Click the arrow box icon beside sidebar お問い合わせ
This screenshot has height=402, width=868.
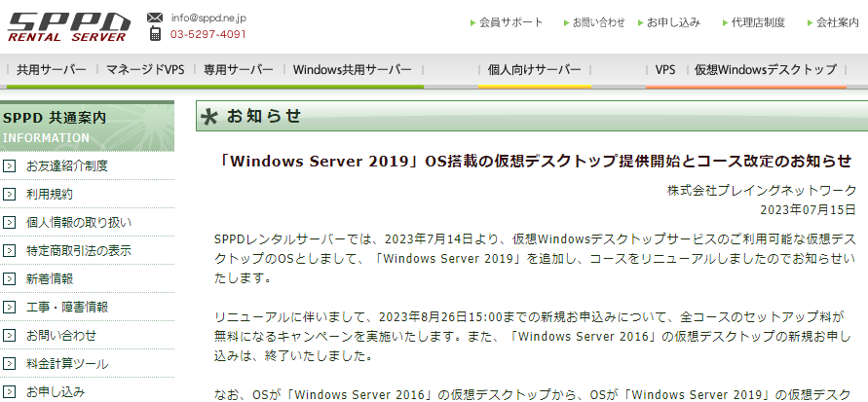(x=9, y=335)
